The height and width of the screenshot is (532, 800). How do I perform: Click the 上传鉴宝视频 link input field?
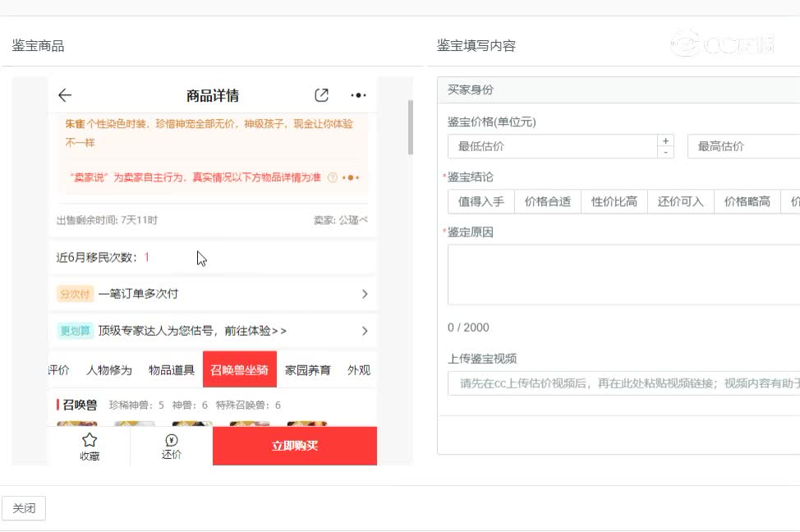(x=624, y=383)
